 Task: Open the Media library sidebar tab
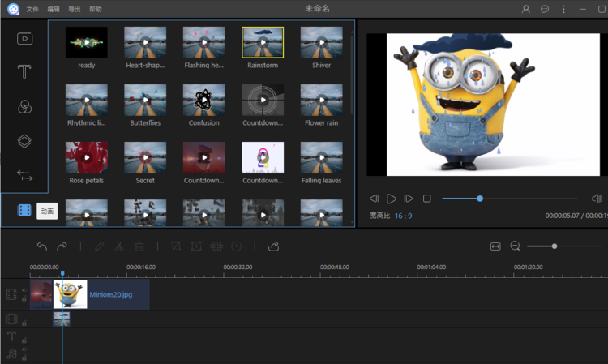click(24, 38)
